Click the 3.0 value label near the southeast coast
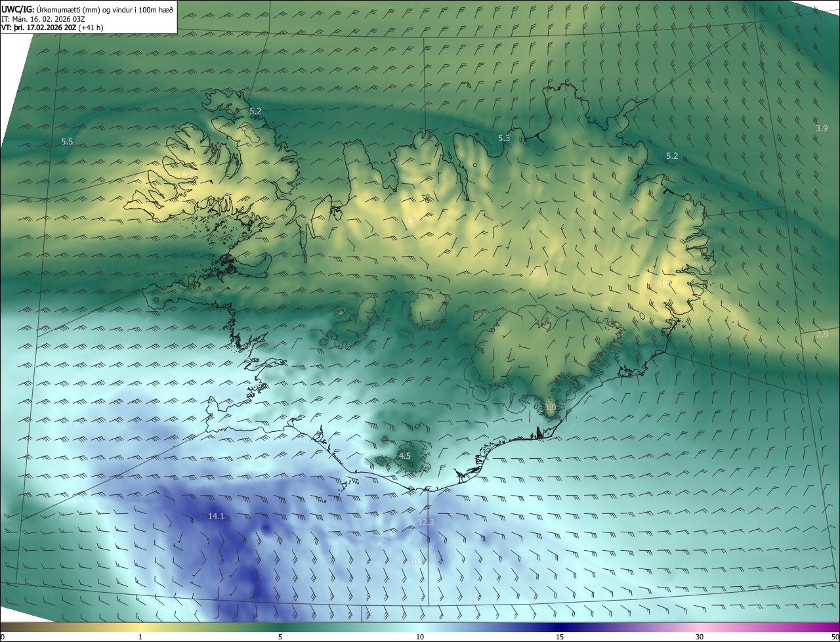 pyautogui.click(x=550, y=408)
